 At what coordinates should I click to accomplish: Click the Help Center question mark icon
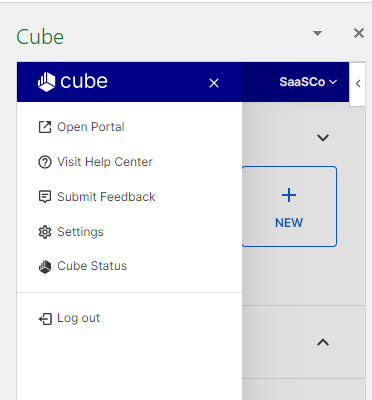click(45, 162)
